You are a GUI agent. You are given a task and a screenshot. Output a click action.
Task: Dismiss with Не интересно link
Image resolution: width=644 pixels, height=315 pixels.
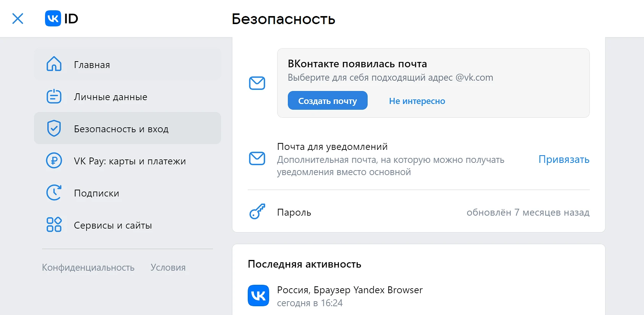click(417, 101)
